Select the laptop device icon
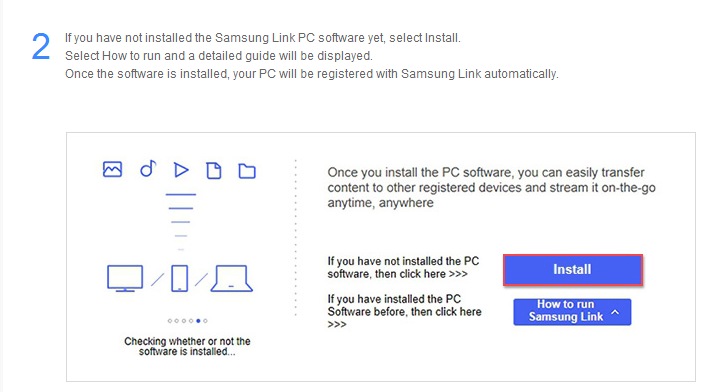Viewport: 702px width, 392px height. point(231,278)
